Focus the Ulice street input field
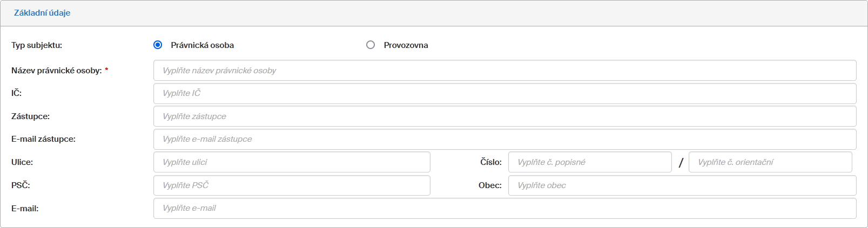868x228 pixels. pyautogui.click(x=292, y=162)
